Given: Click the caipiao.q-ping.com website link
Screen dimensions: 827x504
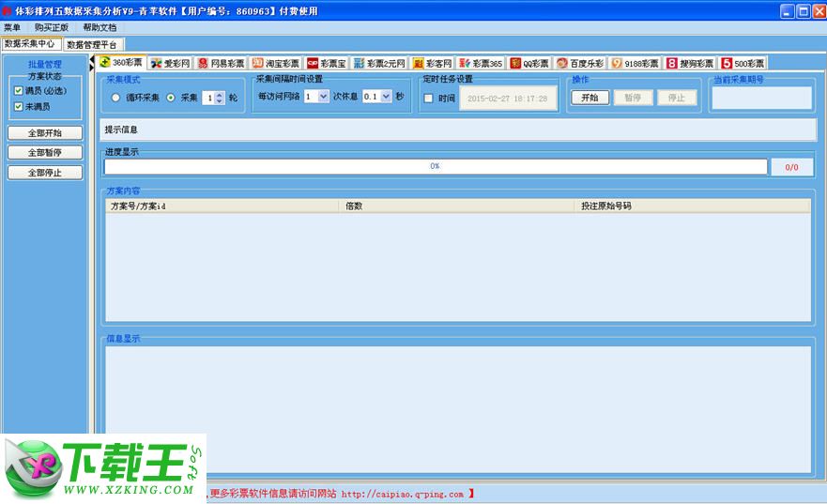Looking at the screenshot, I should (x=403, y=495).
